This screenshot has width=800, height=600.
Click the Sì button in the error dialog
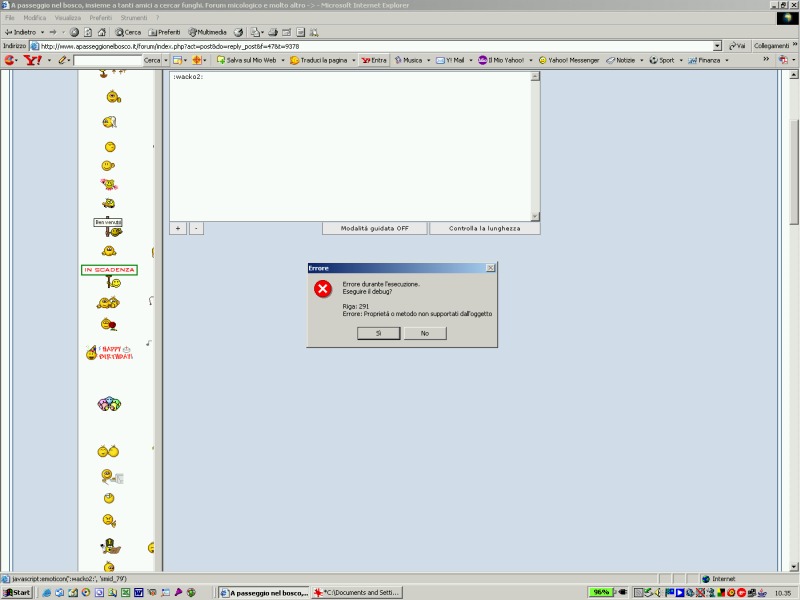click(x=379, y=333)
